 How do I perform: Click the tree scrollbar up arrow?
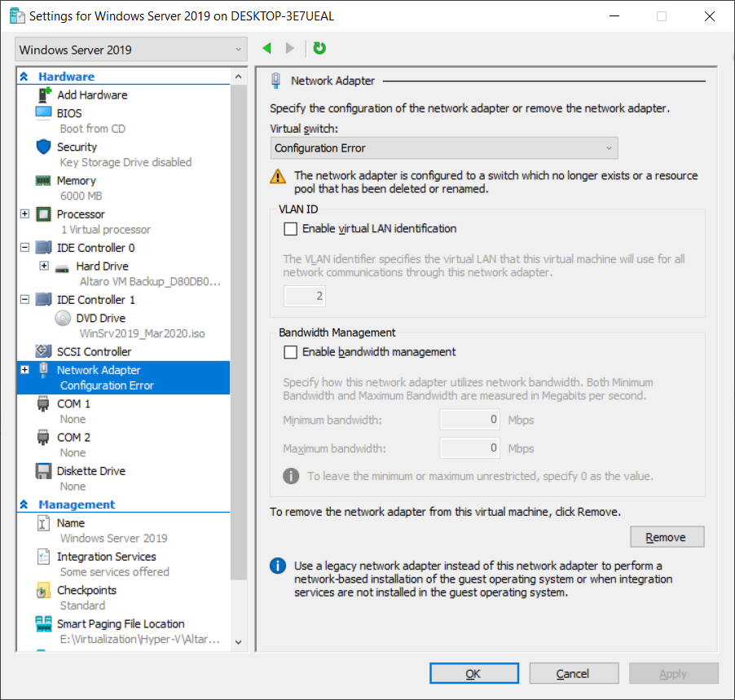pyautogui.click(x=239, y=77)
